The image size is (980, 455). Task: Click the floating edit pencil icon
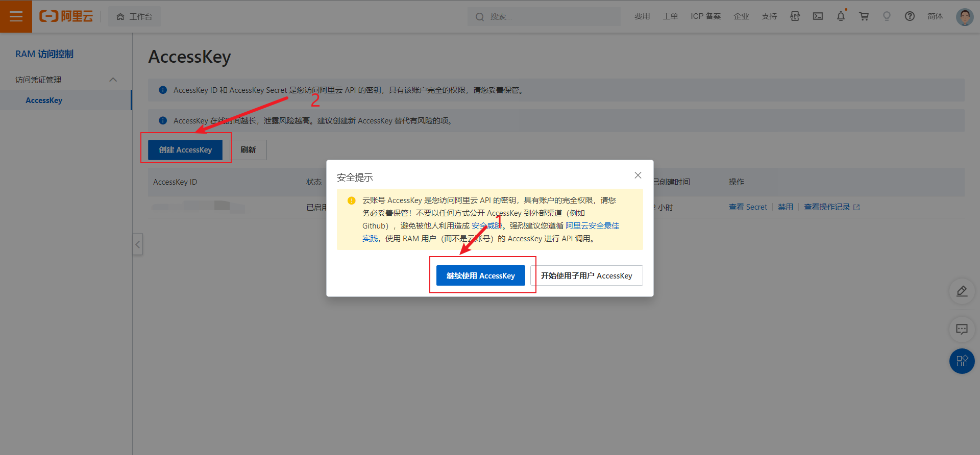click(962, 291)
